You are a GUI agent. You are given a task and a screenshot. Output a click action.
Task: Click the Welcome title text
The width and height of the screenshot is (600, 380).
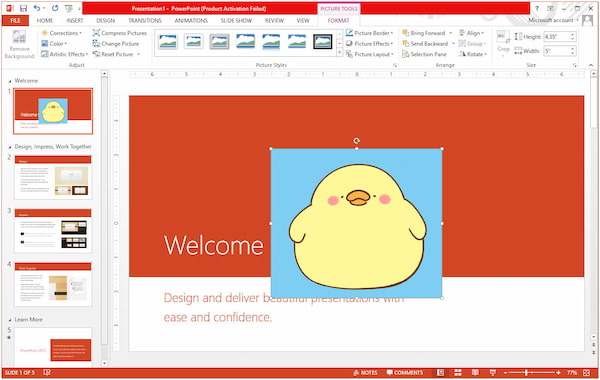214,245
